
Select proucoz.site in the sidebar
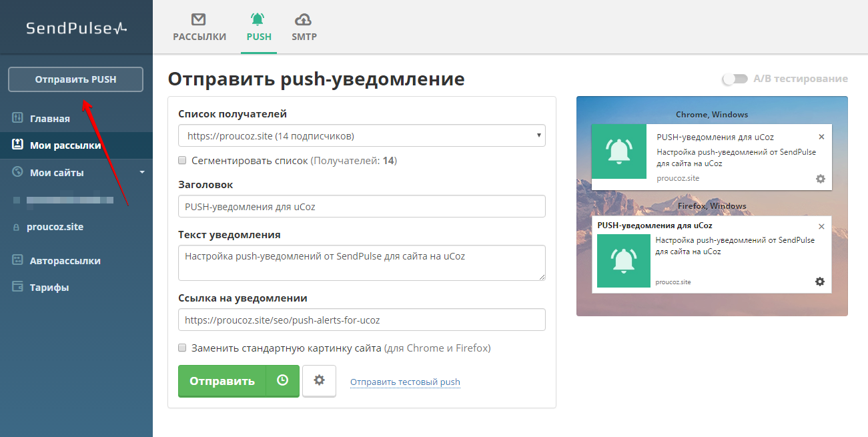[55, 227]
